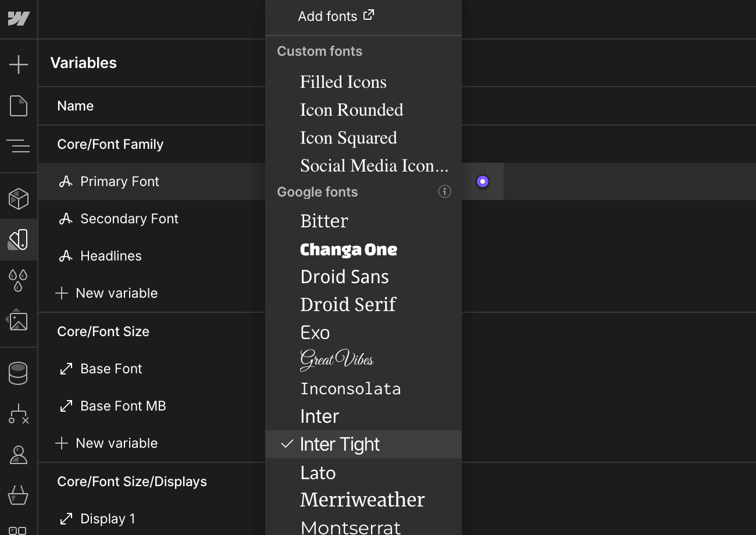The width and height of the screenshot is (756, 535).
Task: Select Filled Icons custom font
Action: [x=343, y=82]
